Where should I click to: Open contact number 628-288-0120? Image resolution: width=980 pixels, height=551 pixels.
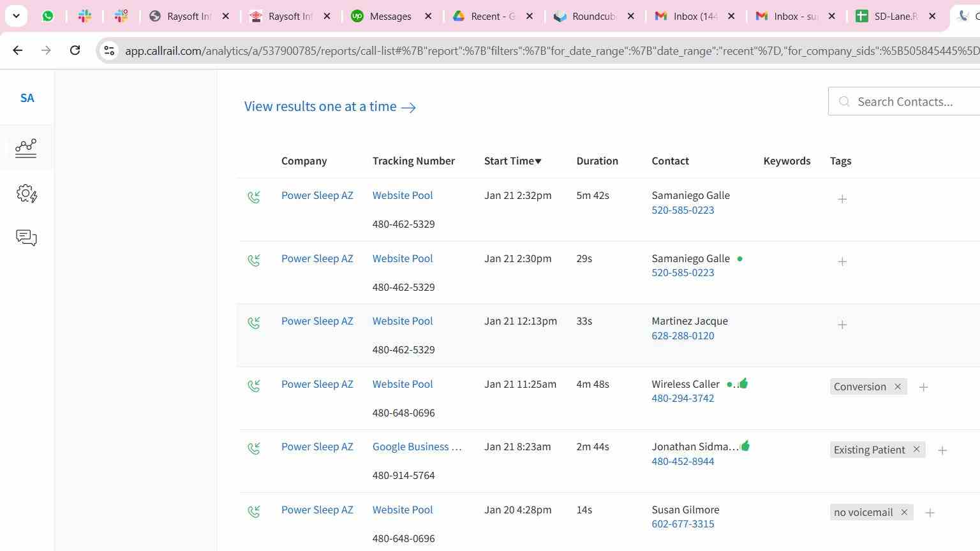(x=683, y=335)
